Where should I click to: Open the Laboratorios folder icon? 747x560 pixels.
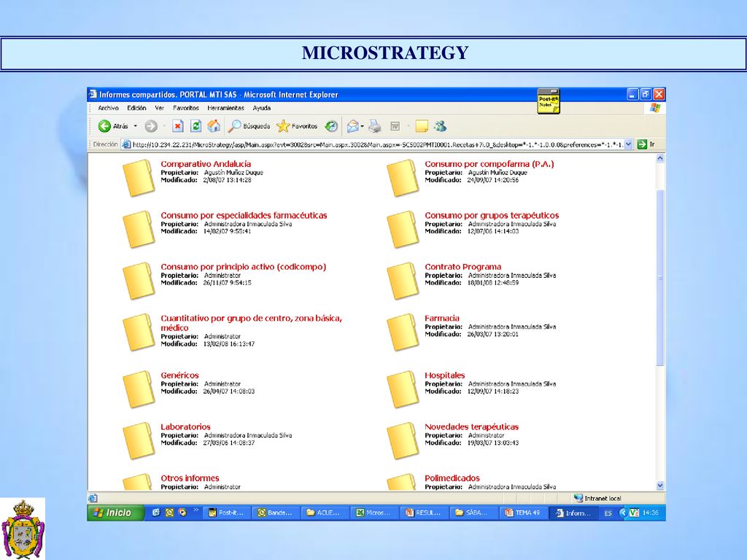point(139,440)
